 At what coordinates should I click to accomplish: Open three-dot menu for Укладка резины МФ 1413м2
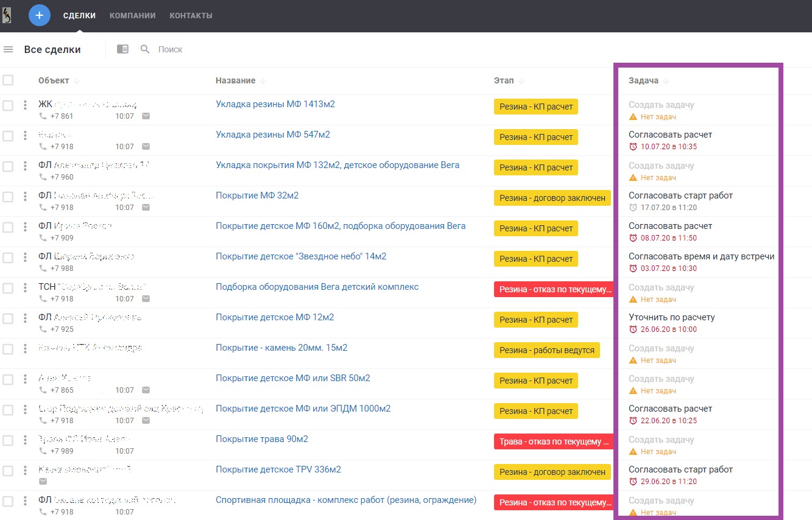point(25,105)
